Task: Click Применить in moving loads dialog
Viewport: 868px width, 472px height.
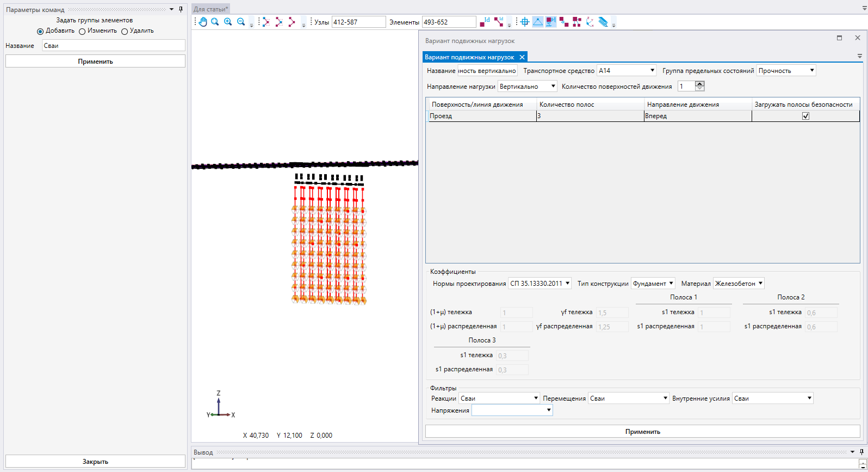Action: [x=642, y=431]
